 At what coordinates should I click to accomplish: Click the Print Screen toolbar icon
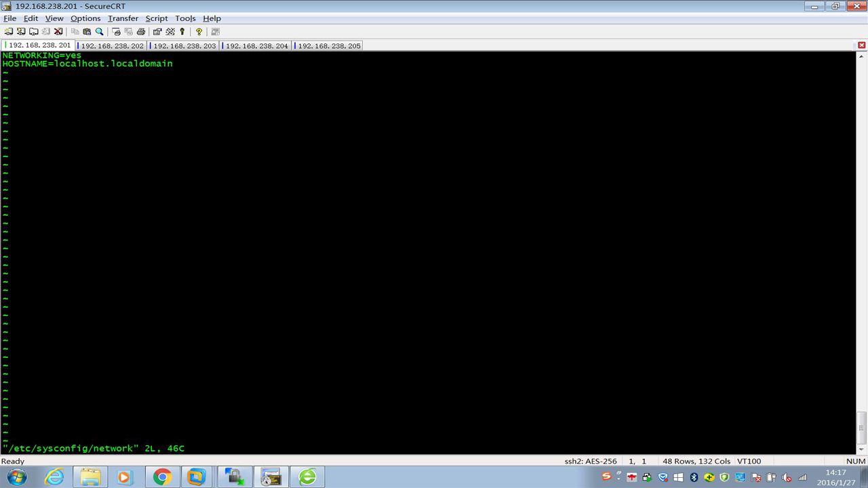tap(116, 32)
